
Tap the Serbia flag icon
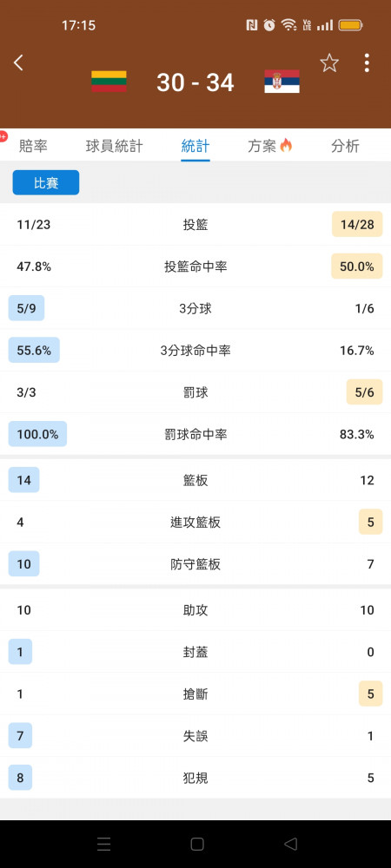tap(282, 82)
